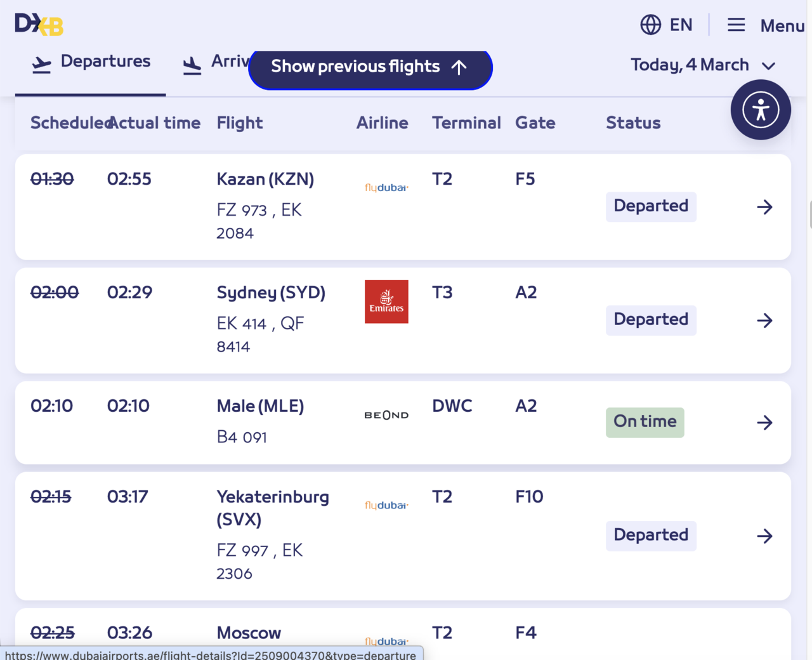This screenshot has width=812, height=660.
Task: Click the Departed status for Kazan flight
Action: (650, 206)
